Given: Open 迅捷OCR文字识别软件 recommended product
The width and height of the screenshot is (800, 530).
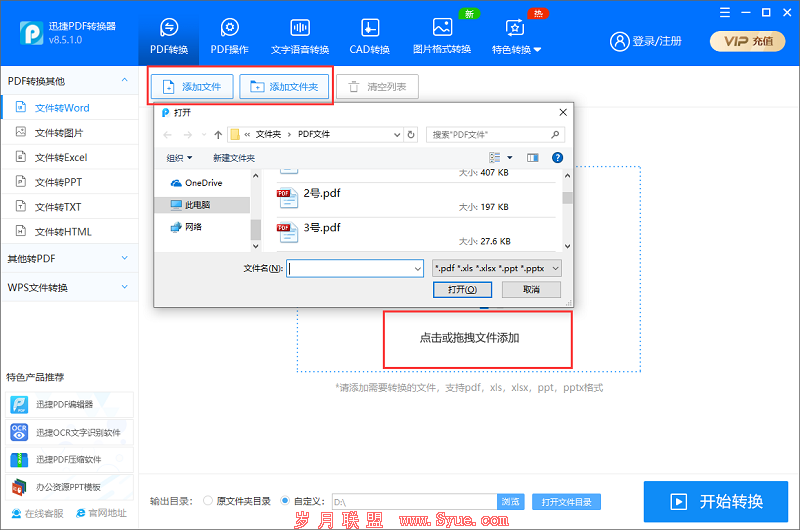Looking at the screenshot, I should click(x=69, y=433).
